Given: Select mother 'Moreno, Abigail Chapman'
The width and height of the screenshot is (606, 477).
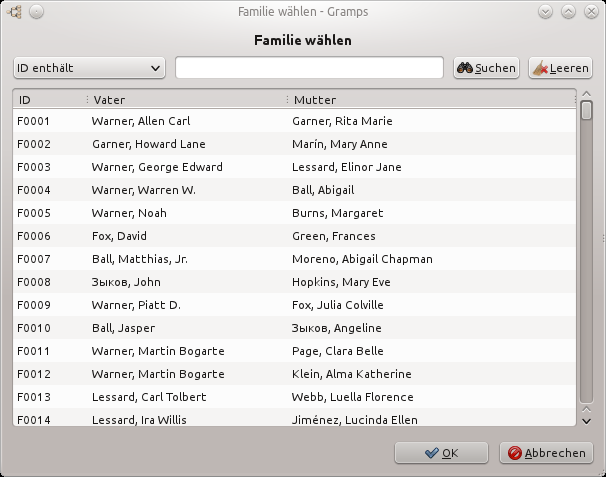Looking at the screenshot, I should pos(362,259).
